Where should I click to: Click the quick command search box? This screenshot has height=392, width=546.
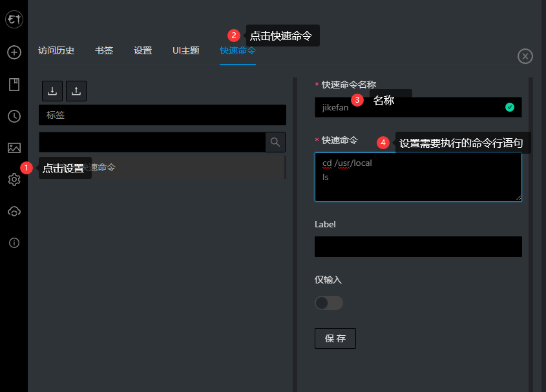tap(152, 142)
